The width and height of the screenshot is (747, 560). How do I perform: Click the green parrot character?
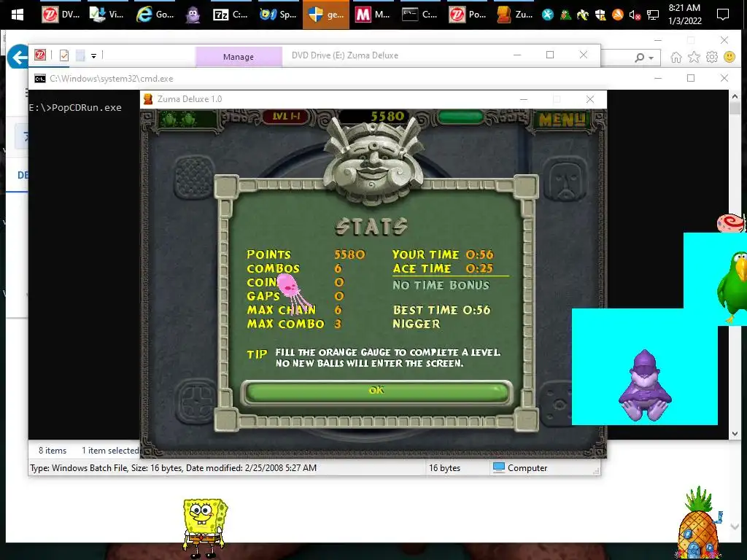tap(732, 287)
